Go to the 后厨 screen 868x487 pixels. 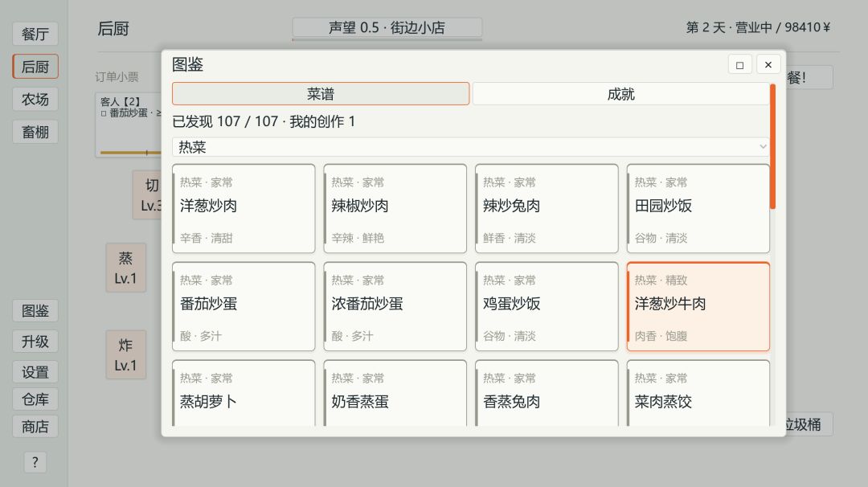coord(35,67)
